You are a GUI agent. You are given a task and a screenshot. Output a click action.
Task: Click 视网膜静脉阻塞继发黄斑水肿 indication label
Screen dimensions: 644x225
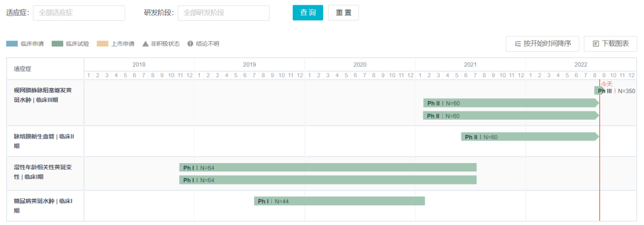click(43, 95)
